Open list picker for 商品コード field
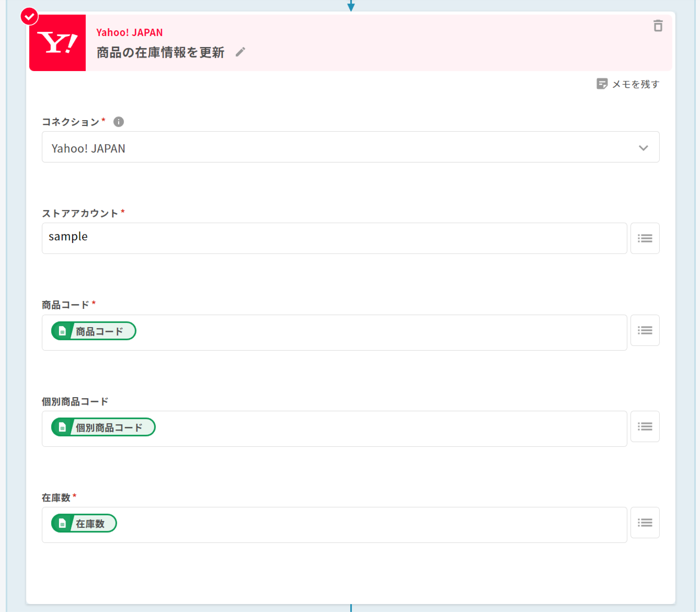Screen dimensions: 700x612 pyautogui.click(x=645, y=330)
